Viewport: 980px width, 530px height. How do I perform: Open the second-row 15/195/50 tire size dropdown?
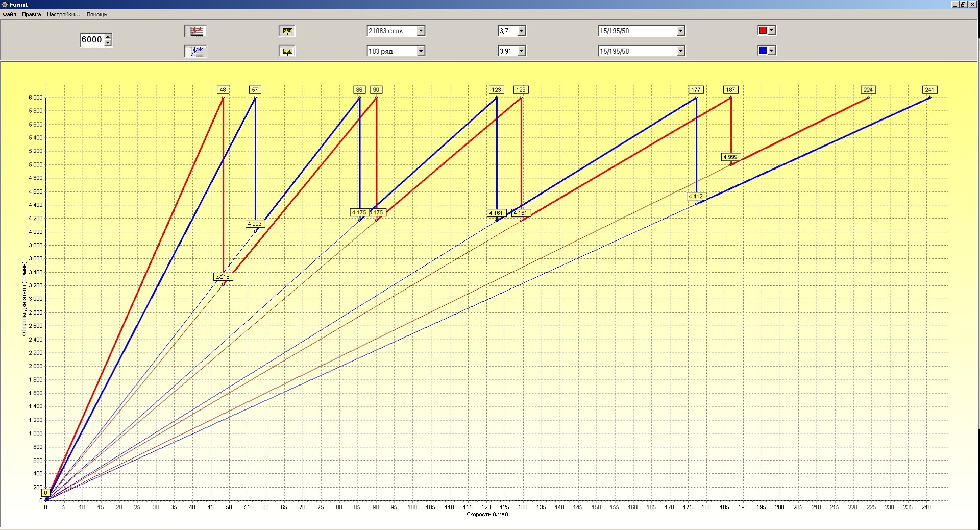[680, 51]
